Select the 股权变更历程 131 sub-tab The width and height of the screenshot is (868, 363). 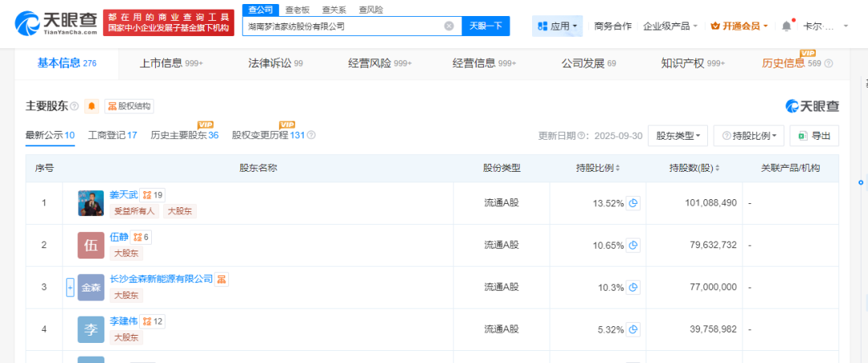tap(268, 135)
